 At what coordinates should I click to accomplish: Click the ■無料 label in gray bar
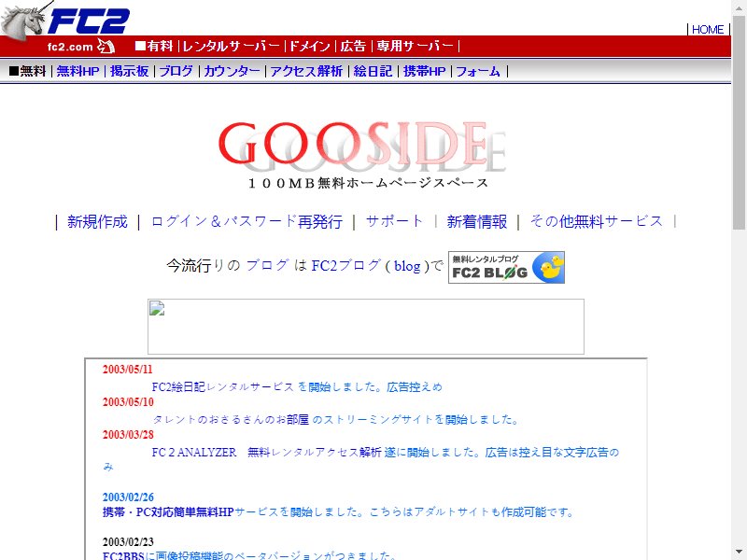click(28, 72)
